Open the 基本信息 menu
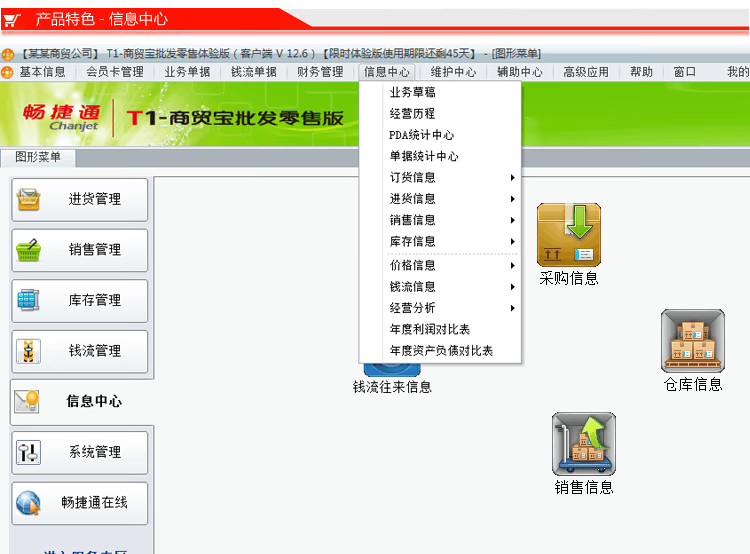750x554 pixels. [42, 72]
